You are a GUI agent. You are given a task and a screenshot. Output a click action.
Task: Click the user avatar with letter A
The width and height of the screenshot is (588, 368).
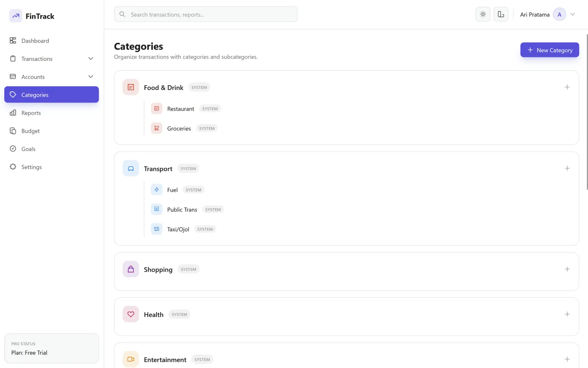point(560,14)
